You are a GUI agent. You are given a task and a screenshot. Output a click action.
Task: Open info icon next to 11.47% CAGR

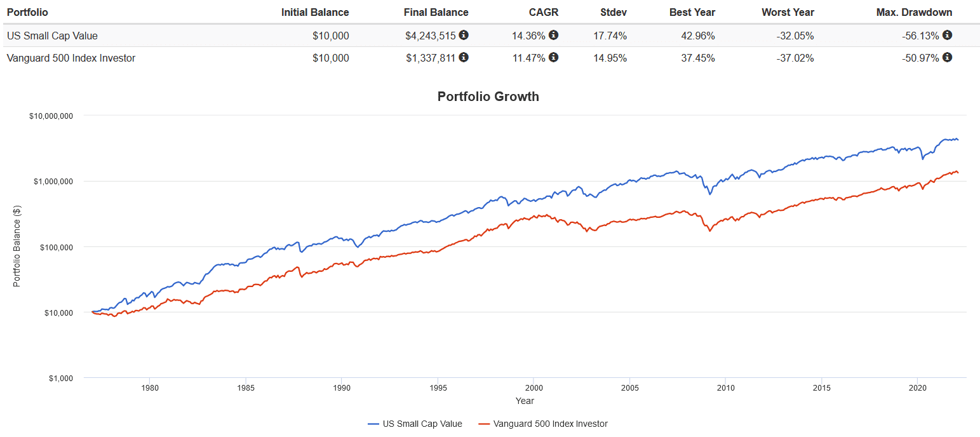(553, 58)
